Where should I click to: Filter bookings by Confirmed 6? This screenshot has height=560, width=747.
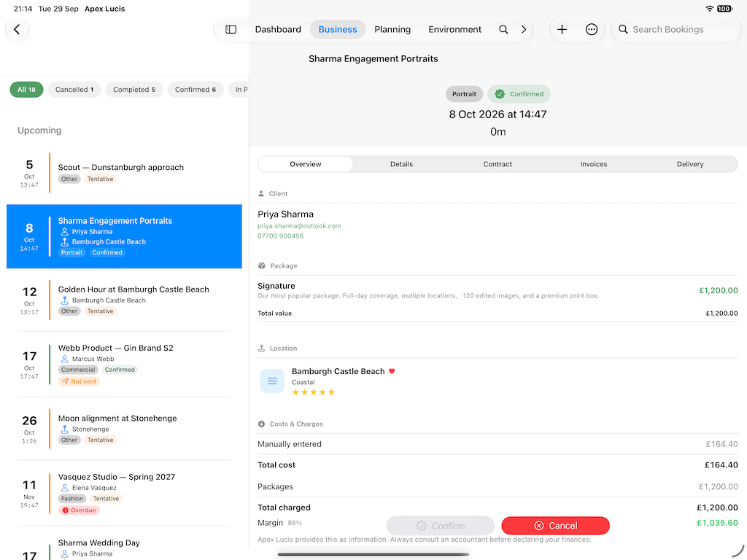[x=196, y=90]
